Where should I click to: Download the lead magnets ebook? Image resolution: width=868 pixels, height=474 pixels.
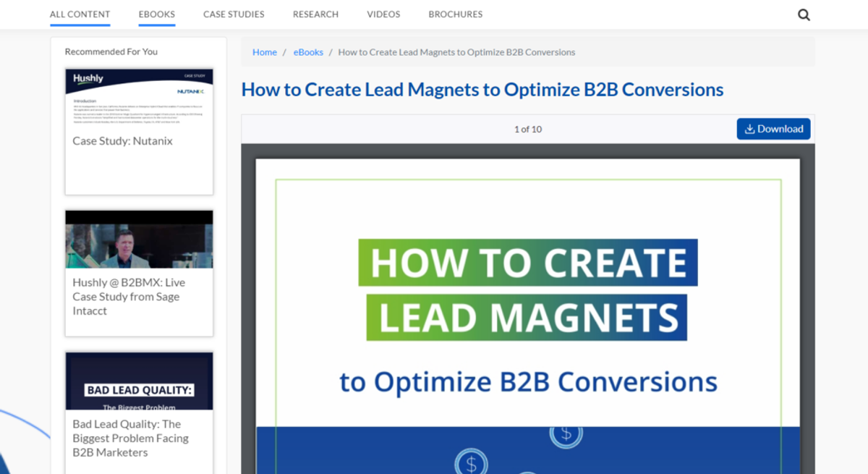tap(774, 129)
